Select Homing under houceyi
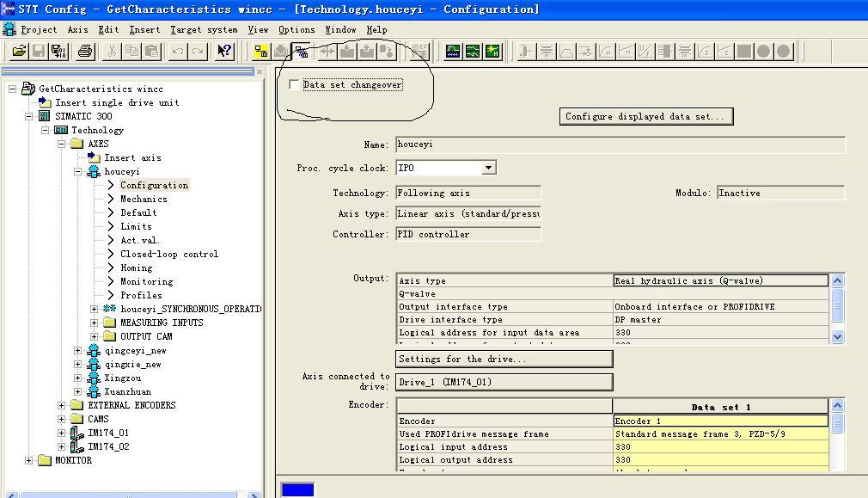 click(x=136, y=268)
